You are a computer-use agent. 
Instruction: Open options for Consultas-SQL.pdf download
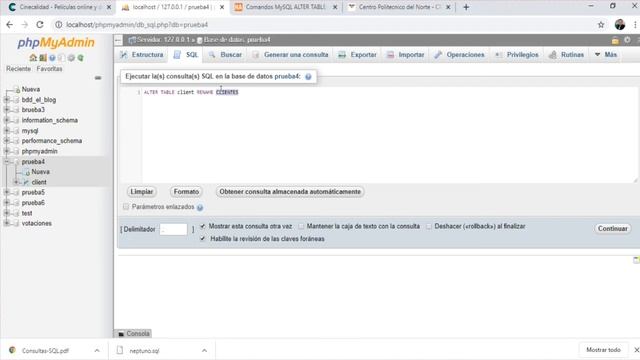point(97,350)
